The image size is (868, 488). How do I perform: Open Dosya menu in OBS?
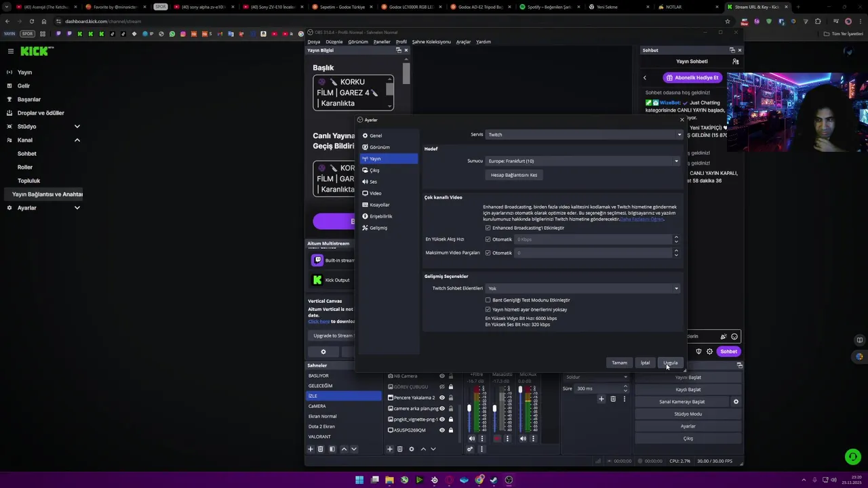pyautogui.click(x=313, y=42)
